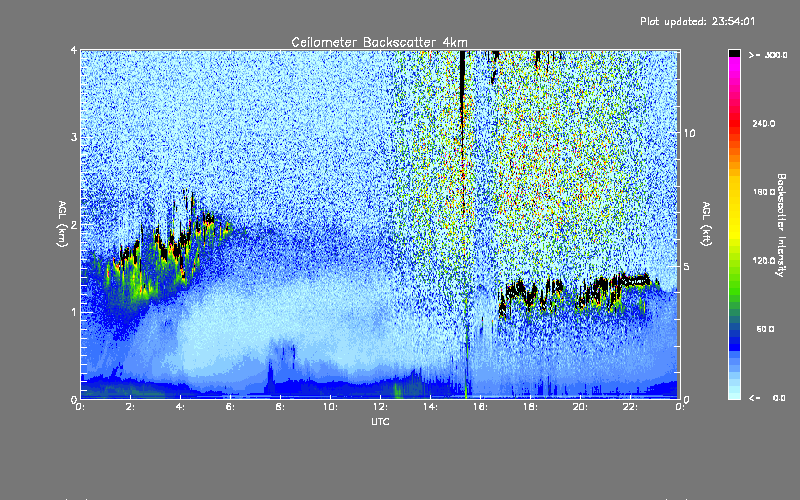Click the "14:" UTC time tick
The height and width of the screenshot is (500, 800).
[x=430, y=407]
